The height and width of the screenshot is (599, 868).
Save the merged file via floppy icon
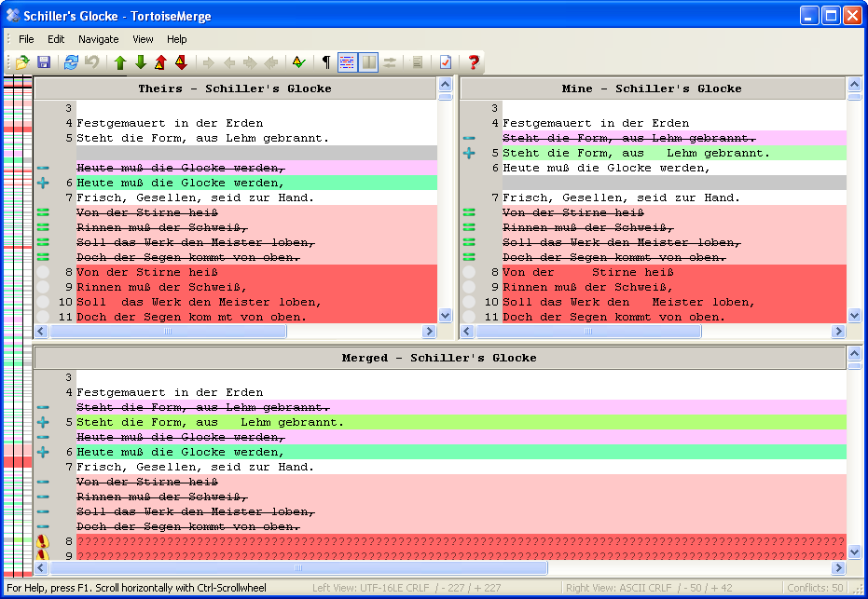(44, 62)
